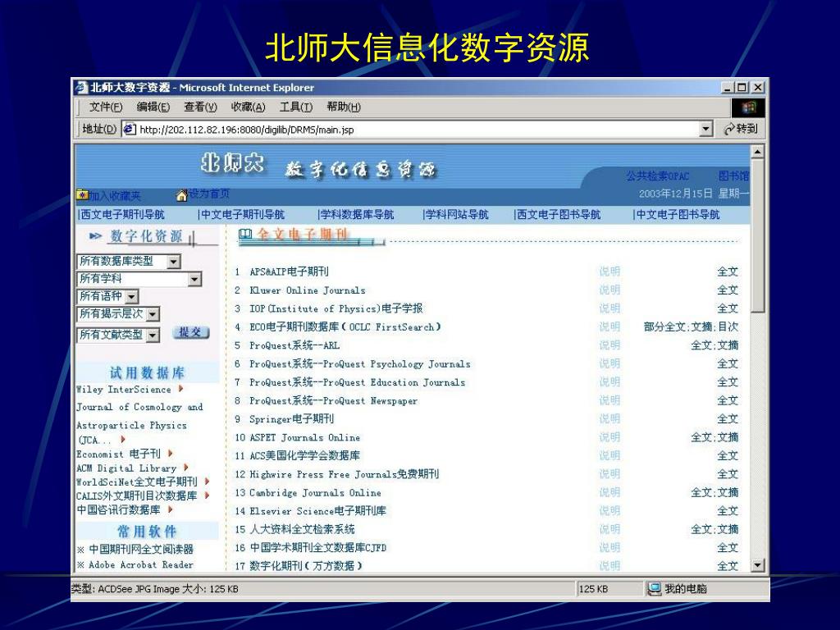840x630 pixels.
Task: Open Springer电子期刊 entry
Action: point(292,419)
